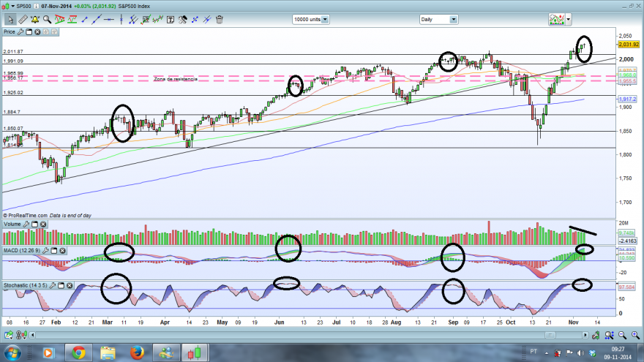
Task: Select the horizontal line drawing tool
Action: point(109,19)
